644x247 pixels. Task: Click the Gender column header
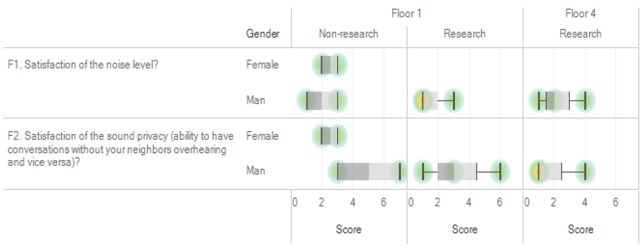[262, 34]
